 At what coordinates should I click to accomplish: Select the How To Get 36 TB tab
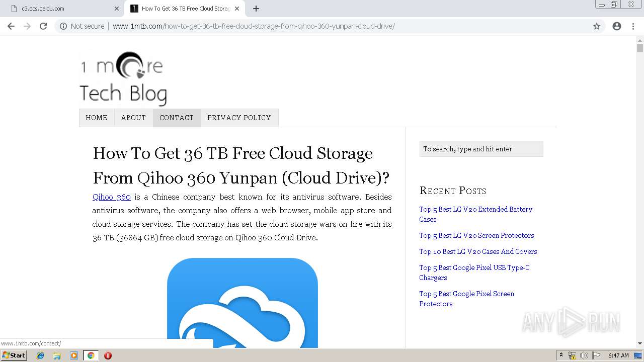[185, 9]
